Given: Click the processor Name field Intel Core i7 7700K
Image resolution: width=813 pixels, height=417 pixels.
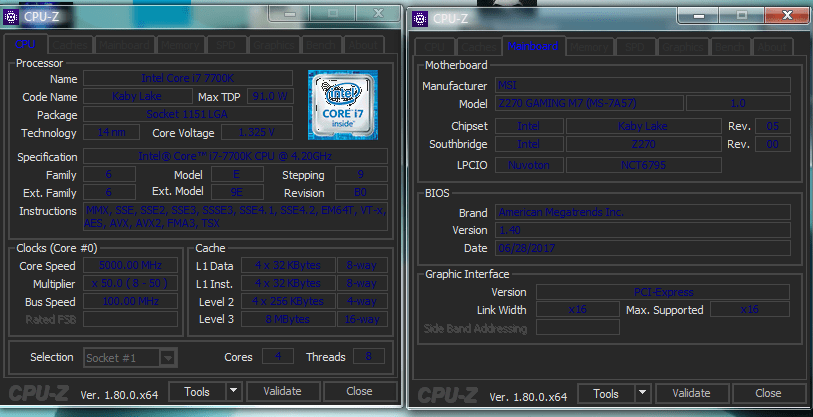Looking at the screenshot, I should pos(188,78).
